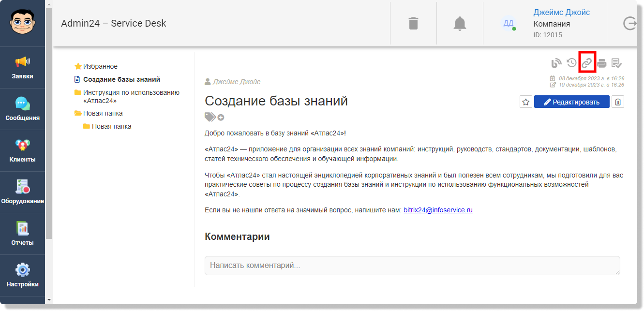Print the article with printer icon
The image size is (644, 311).
click(602, 63)
